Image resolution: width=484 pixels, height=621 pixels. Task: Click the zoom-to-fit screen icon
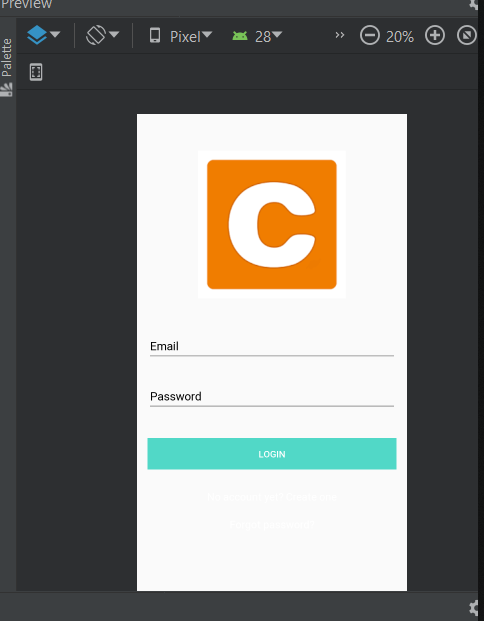coord(466,36)
